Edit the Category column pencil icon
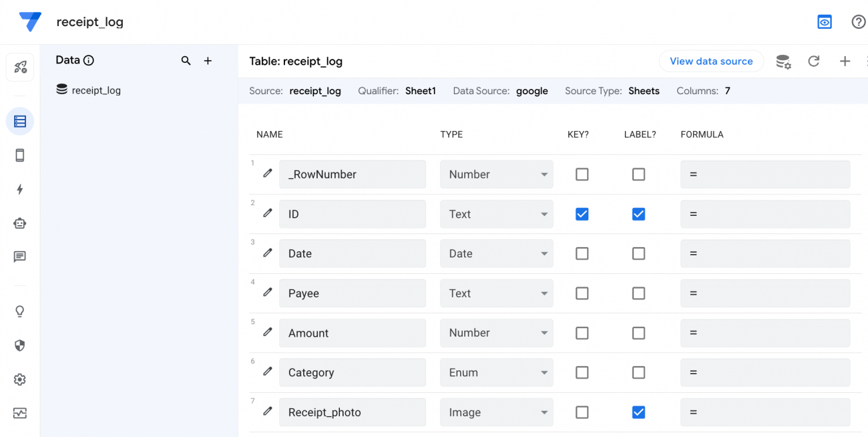The image size is (868, 437). [268, 372]
